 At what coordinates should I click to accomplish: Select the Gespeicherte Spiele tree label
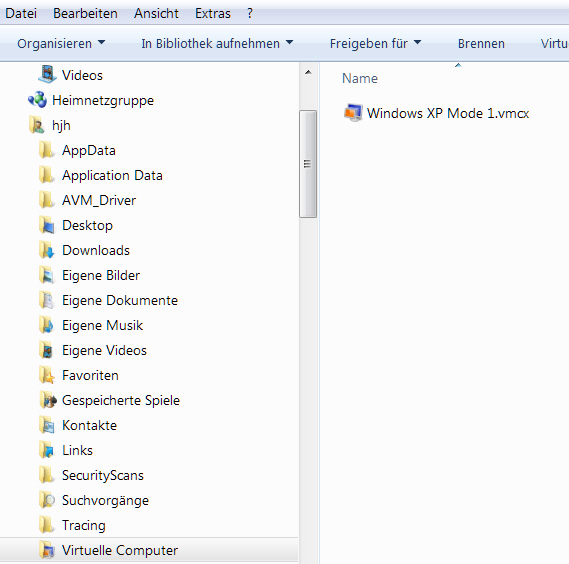coord(121,401)
